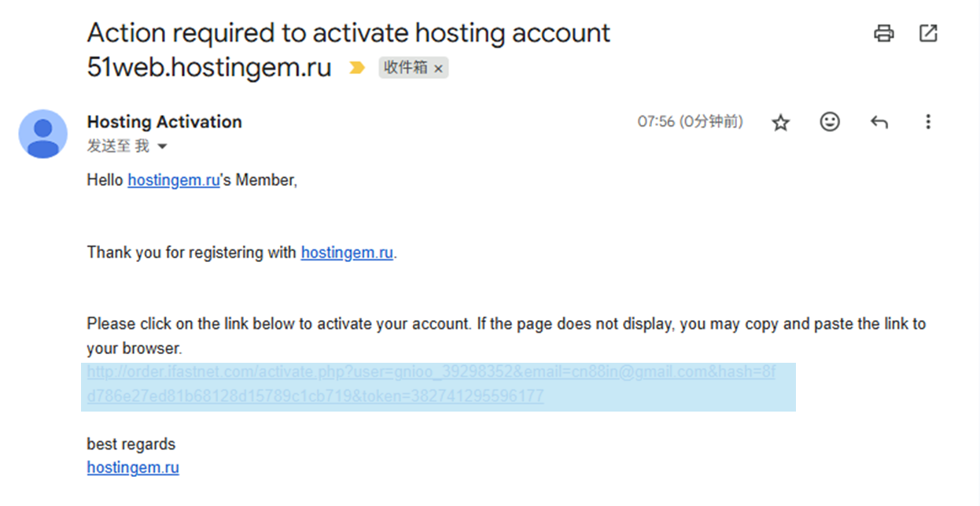Image resolution: width=980 pixels, height=506 pixels.
Task: Click the yellow importance marker
Action: coord(357,68)
